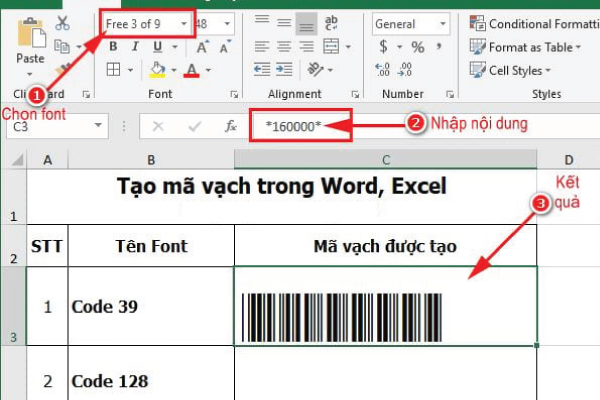Click text Orientation icon
Screen dimensions: 600x400
click(316, 70)
